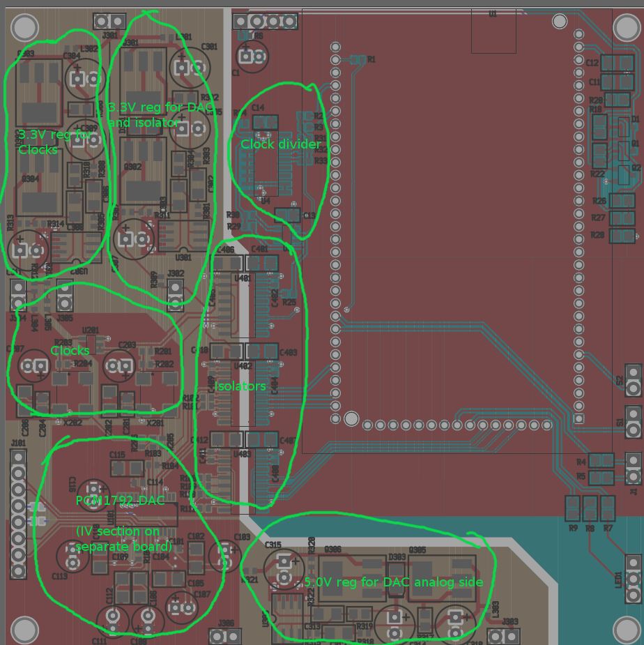Viewport: 644px width, 645px height.
Task: Select the C12 capacitor footprint
Action: point(618,63)
